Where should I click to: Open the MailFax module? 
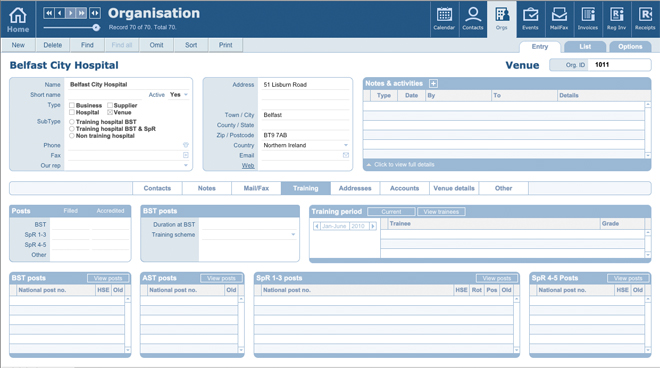coord(559,19)
